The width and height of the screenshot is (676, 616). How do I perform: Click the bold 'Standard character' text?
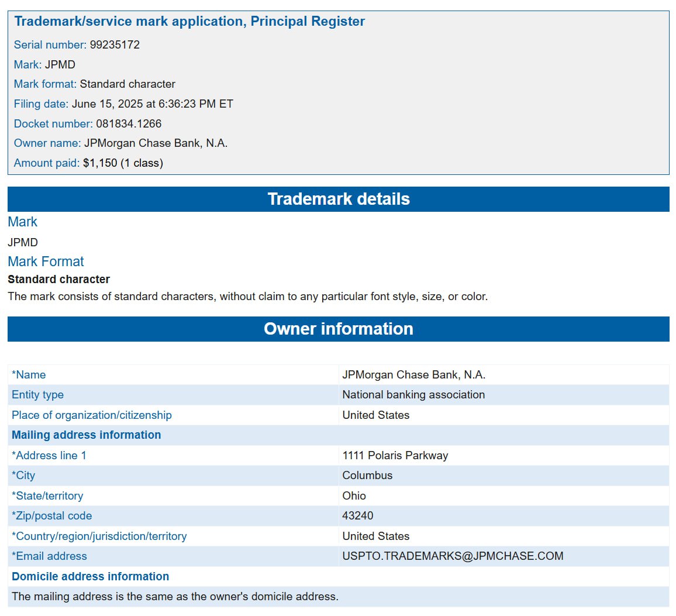coord(58,280)
